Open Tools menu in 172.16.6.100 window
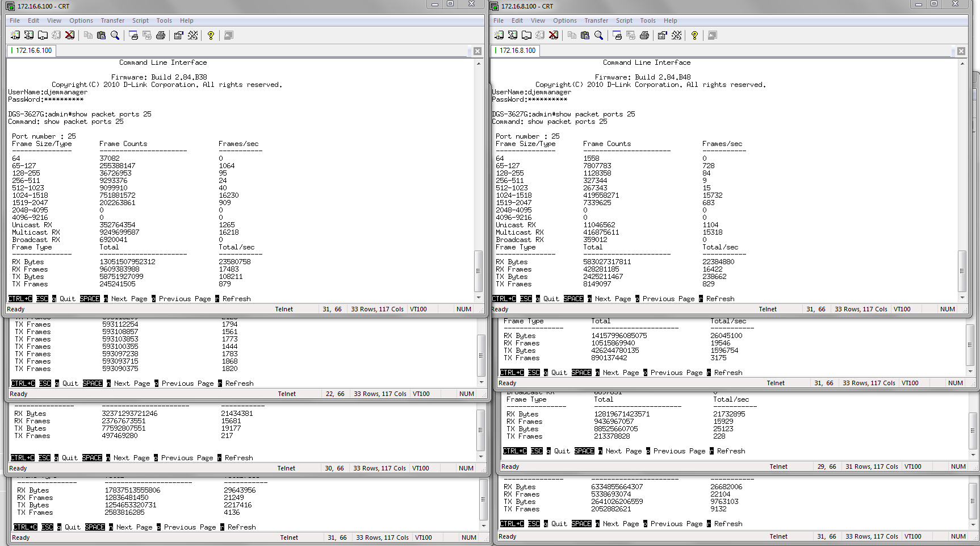 coord(164,20)
